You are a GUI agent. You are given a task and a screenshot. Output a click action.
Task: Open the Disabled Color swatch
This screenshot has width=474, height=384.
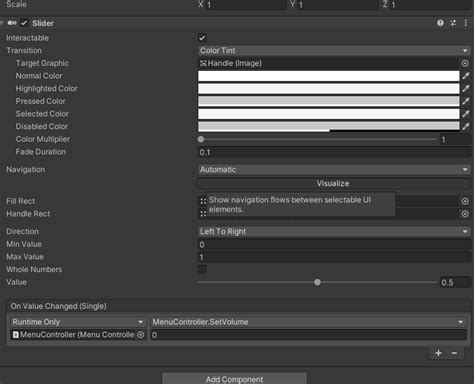tap(329, 127)
